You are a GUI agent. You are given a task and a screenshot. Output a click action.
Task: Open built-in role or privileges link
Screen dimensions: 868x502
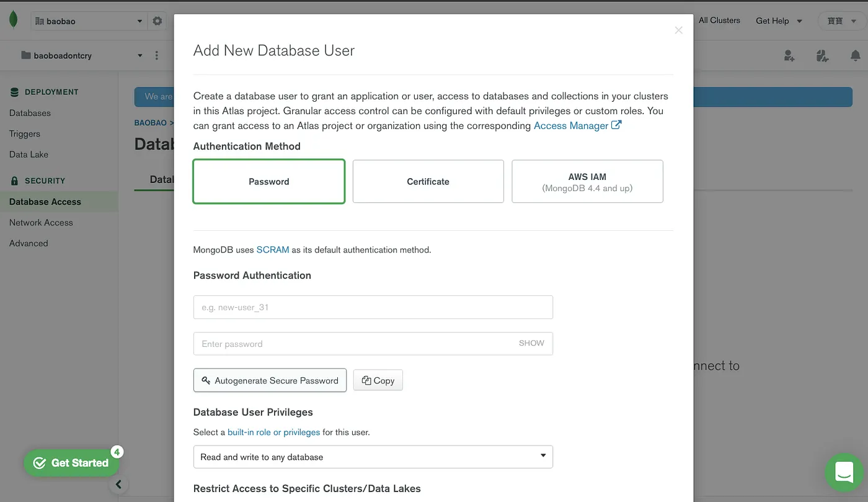[x=274, y=432]
